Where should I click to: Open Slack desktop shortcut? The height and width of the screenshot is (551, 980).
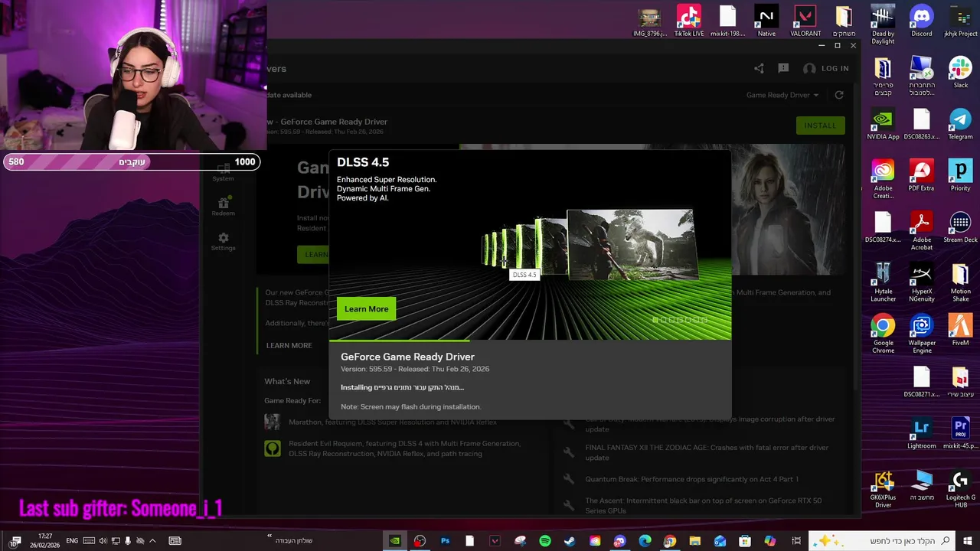[x=960, y=73]
